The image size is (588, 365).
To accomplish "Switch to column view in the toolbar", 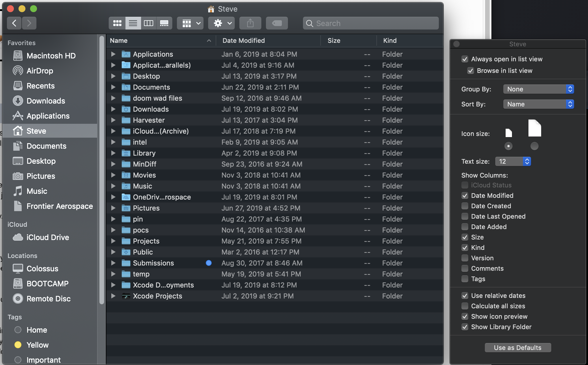I will (149, 23).
